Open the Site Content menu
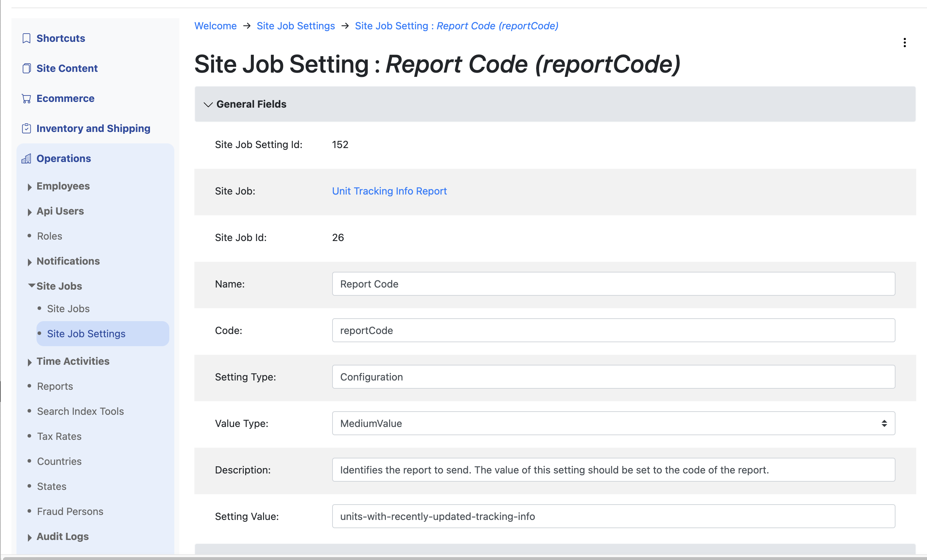Viewport: 927px width, 560px height. point(67,68)
